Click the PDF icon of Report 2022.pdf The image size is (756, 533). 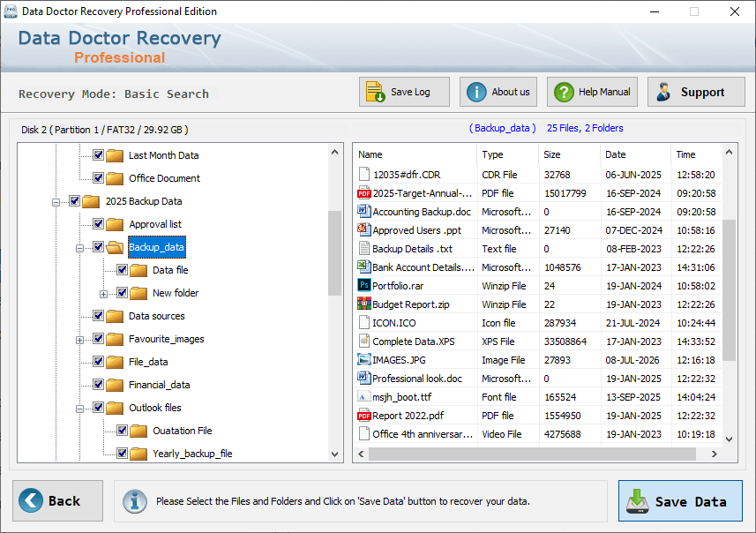click(x=363, y=416)
